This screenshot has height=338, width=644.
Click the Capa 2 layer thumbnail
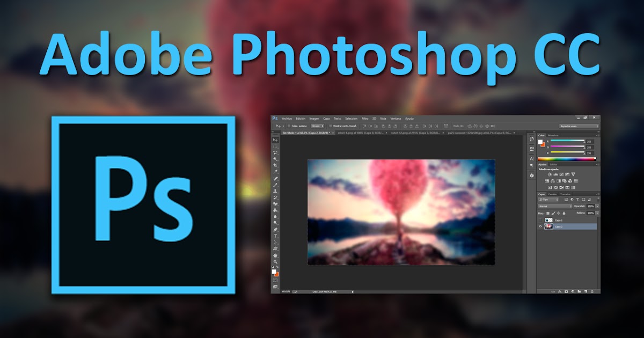pos(548,226)
